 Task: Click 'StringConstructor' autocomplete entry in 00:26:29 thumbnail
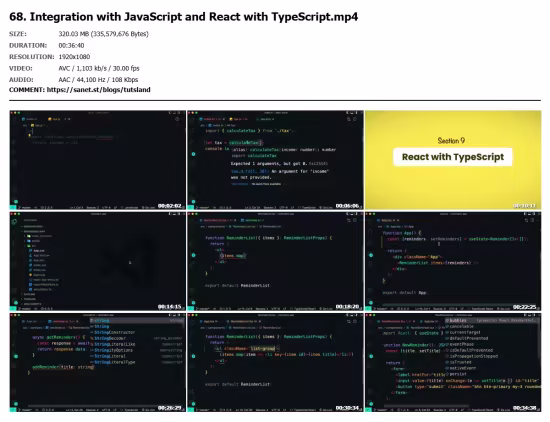click(x=115, y=332)
